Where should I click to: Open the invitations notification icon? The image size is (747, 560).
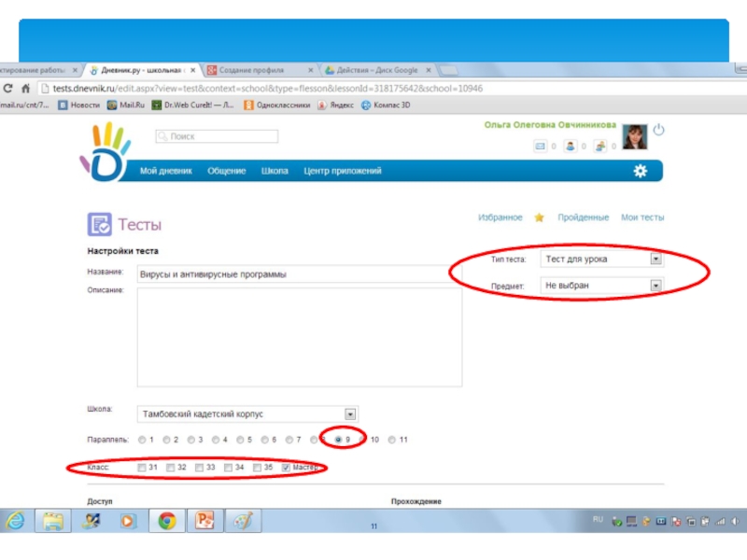599,147
